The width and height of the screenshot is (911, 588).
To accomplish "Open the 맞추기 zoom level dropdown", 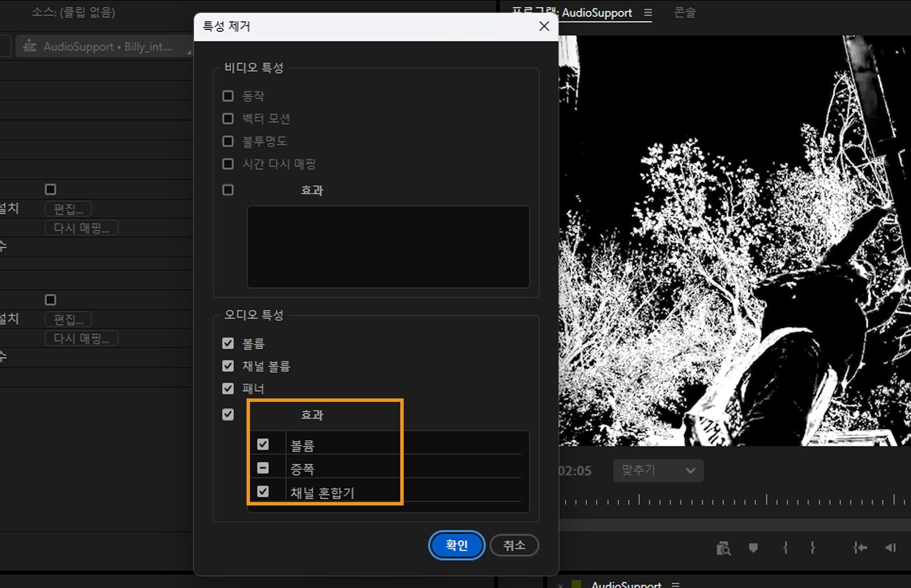I will [658, 471].
